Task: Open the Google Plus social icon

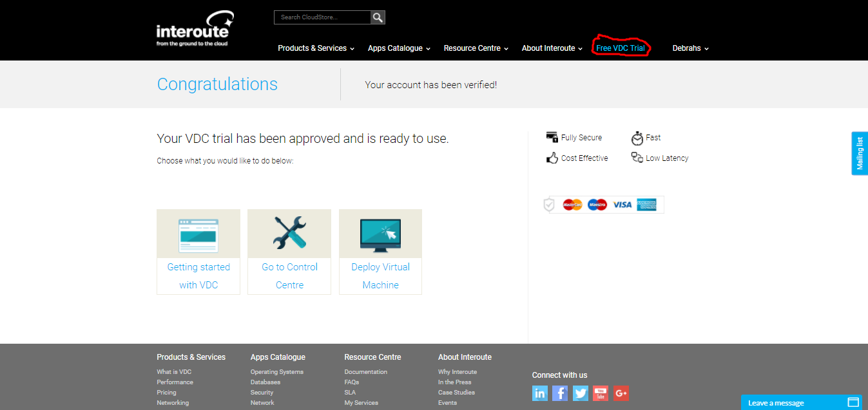Action: (x=621, y=393)
